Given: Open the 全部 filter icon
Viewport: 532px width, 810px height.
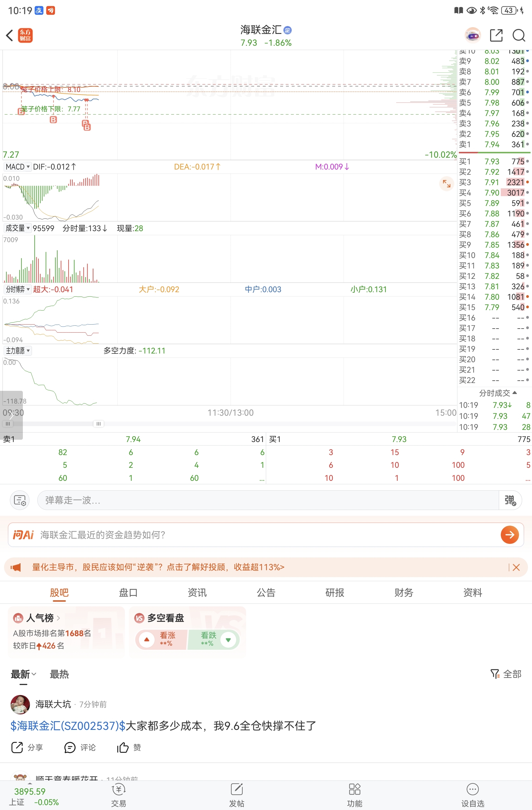Looking at the screenshot, I should pyautogui.click(x=495, y=673).
